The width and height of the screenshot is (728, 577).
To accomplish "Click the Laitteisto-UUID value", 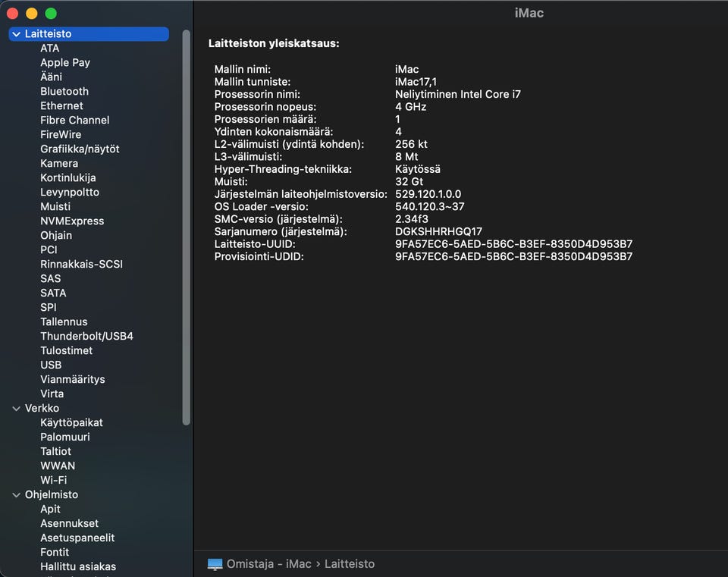I will point(513,244).
